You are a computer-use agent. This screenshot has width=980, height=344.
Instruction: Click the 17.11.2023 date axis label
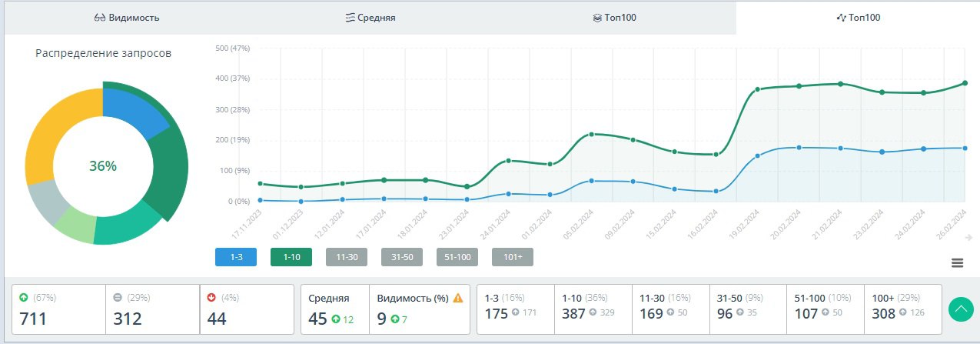coord(247,223)
